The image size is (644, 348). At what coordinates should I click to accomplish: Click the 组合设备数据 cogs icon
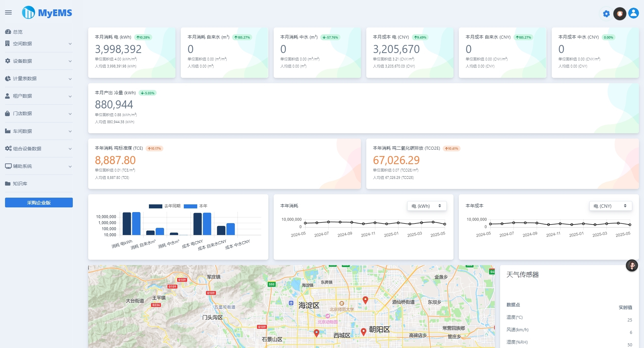tap(8, 148)
